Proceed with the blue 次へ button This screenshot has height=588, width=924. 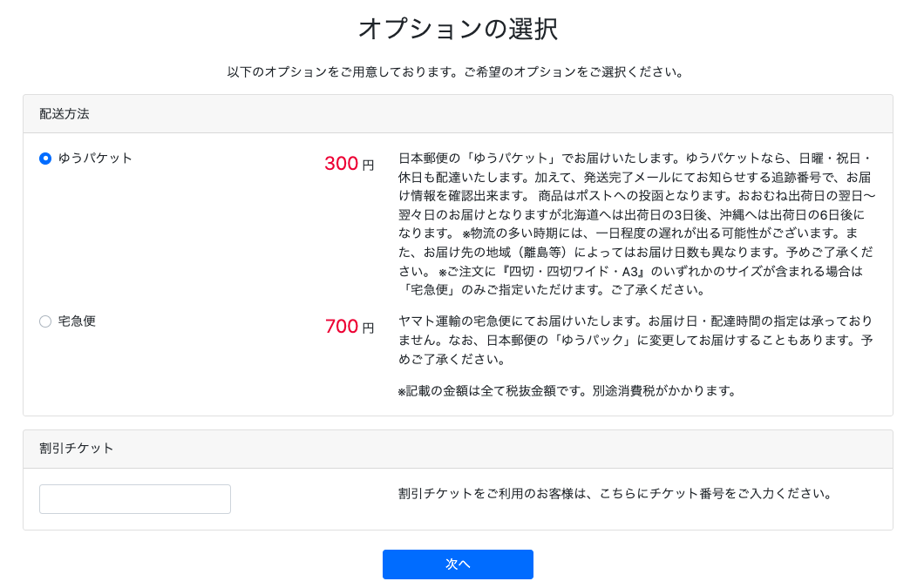click(x=458, y=564)
